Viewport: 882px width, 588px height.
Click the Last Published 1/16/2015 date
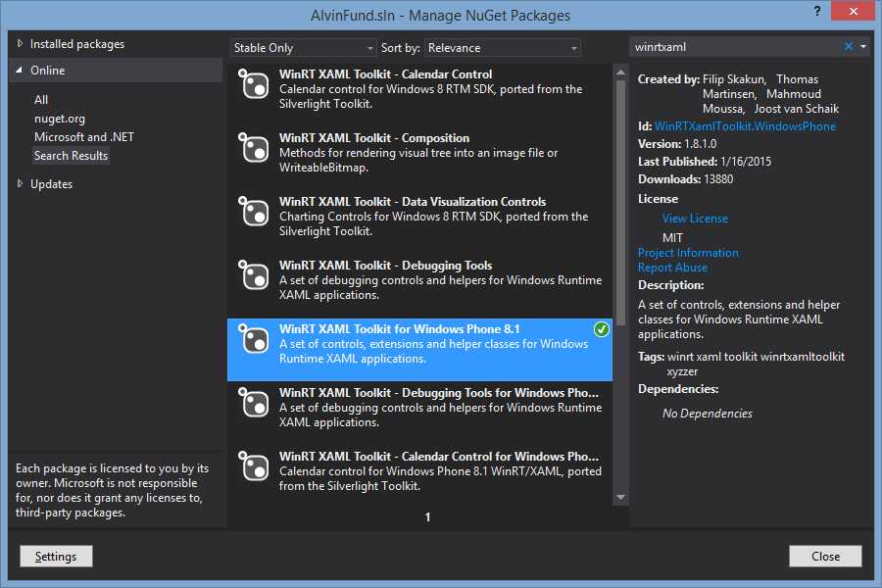click(746, 162)
